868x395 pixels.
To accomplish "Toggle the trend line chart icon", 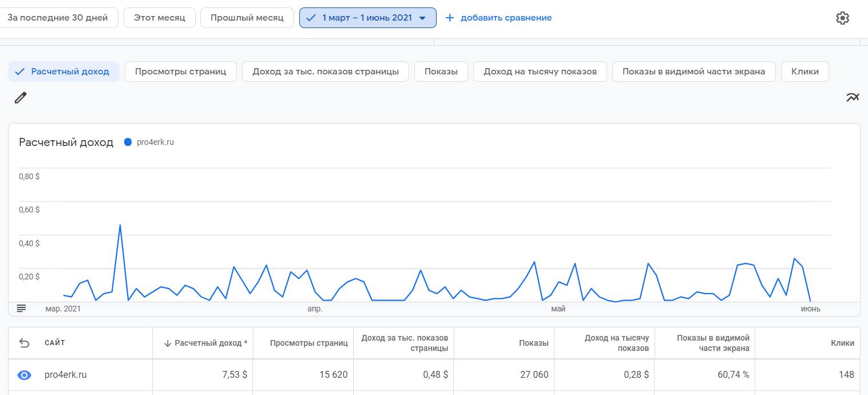I will [853, 97].
